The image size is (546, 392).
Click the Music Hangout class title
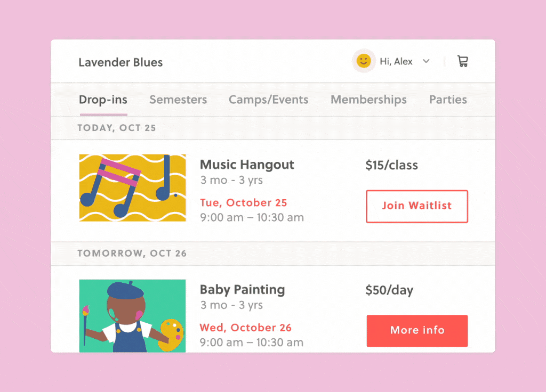pos(247,165)
